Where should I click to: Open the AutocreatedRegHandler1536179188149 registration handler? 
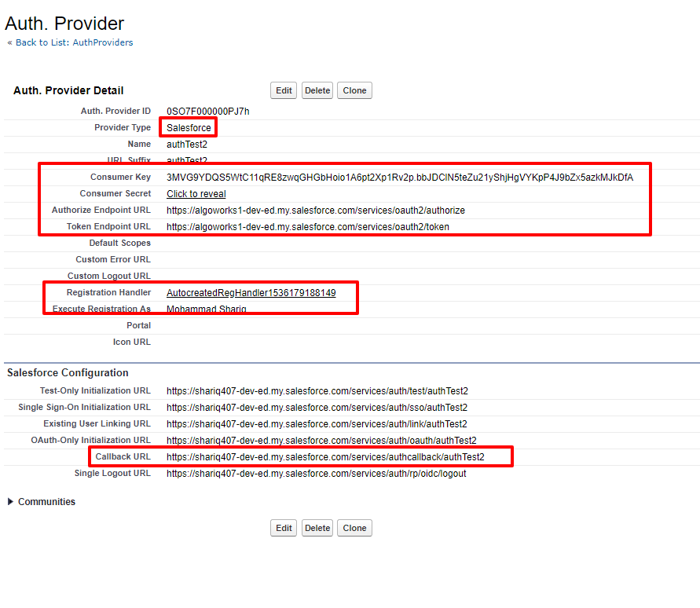point(251,293)
